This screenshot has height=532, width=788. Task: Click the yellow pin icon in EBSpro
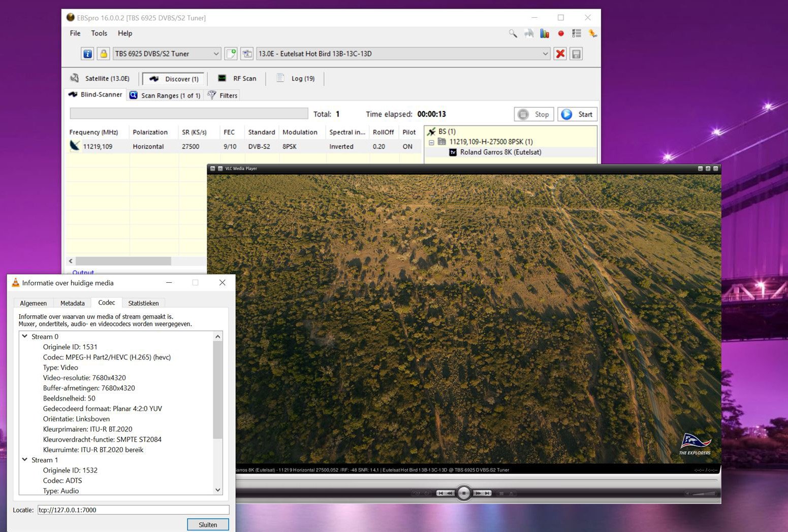[x=592, y=34]
